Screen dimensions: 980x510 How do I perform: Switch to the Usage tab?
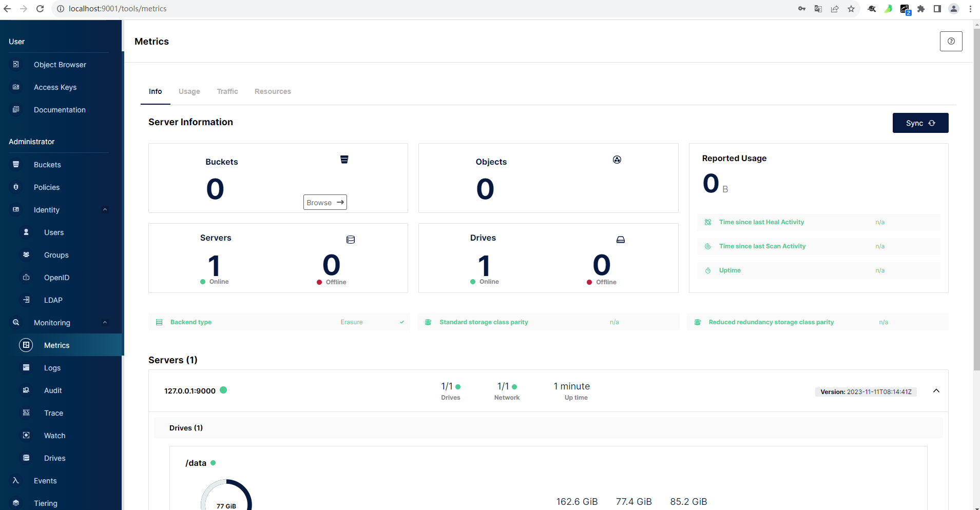[x=189, y=91]
